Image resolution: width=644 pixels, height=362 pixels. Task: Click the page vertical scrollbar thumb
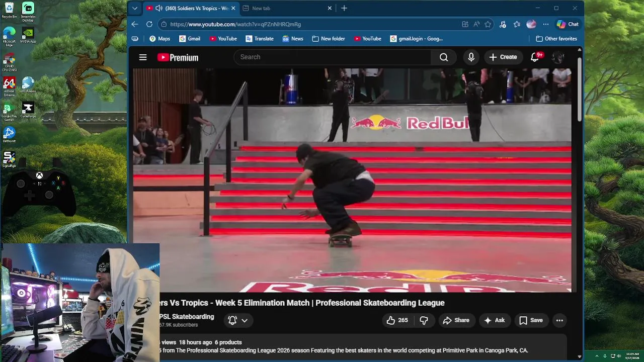[580, 89]
